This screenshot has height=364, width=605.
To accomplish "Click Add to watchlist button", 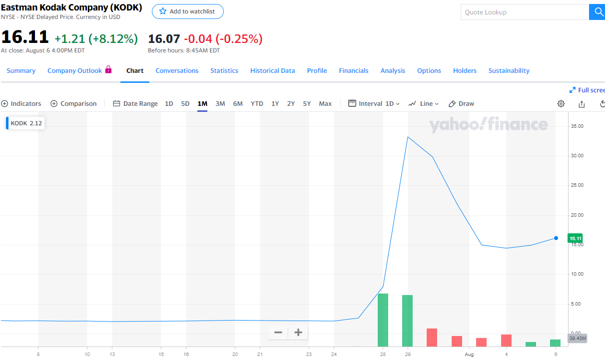I will [x=187, y=11].
